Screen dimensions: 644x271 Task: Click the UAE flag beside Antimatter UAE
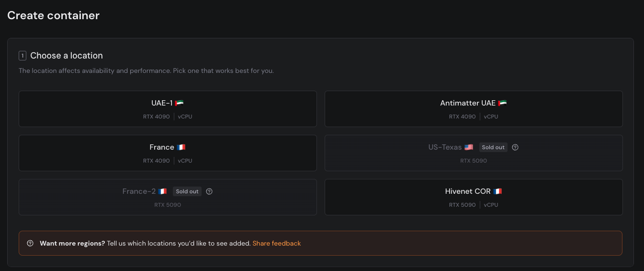point(502,103)
